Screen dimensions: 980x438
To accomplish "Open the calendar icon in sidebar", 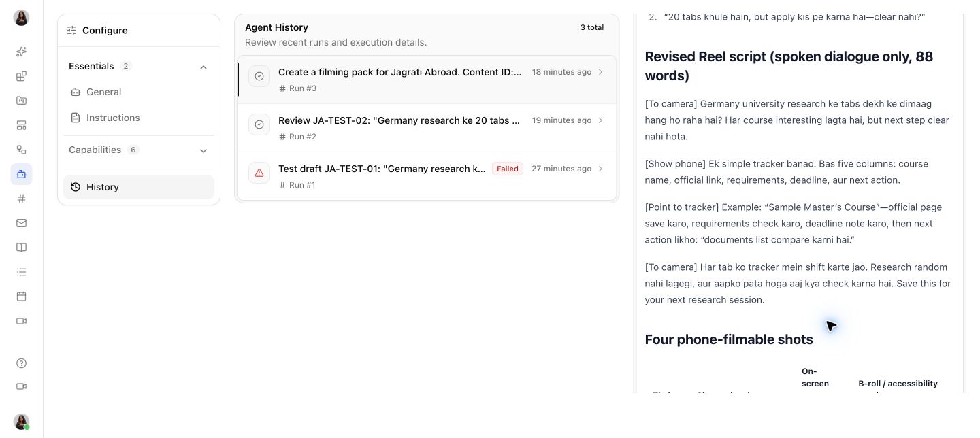I will click(21, 297).
